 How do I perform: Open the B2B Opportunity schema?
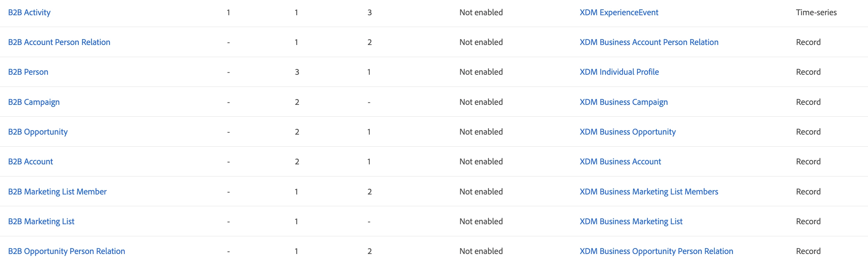[x=38, y=132]
